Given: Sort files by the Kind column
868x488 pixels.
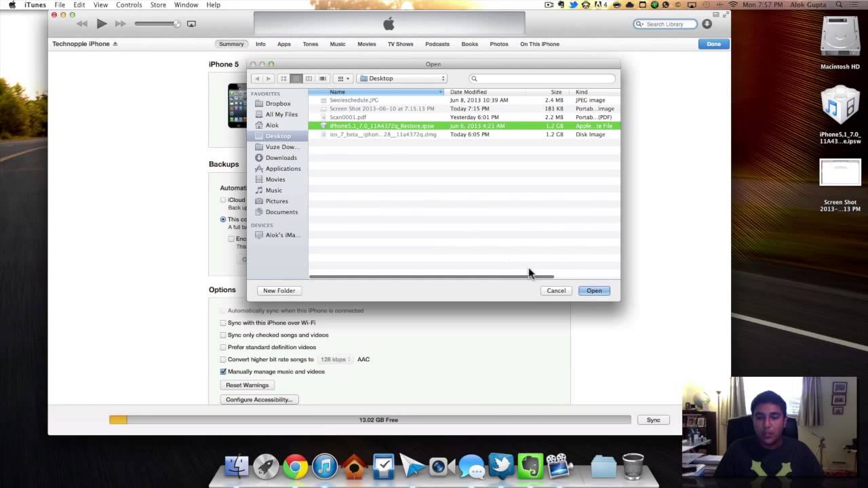Looking at the screenshot, I should tap(595, 91).
